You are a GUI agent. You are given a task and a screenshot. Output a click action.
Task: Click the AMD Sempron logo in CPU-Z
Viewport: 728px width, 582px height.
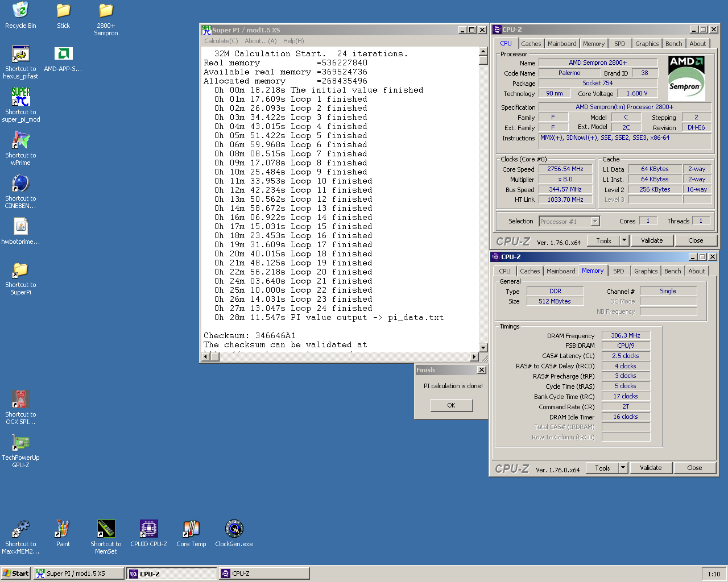click(x=686, y=78)
